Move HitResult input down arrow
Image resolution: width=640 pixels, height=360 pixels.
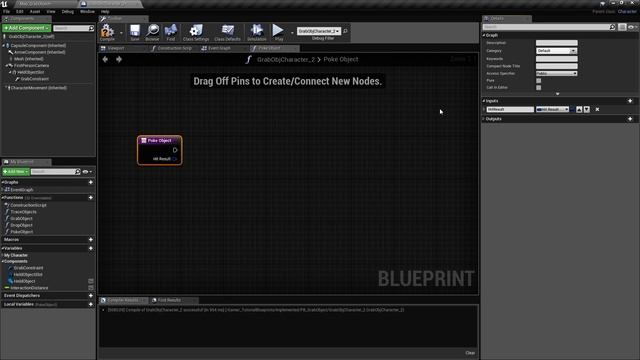pyautogui.click(x=587, y=109)
